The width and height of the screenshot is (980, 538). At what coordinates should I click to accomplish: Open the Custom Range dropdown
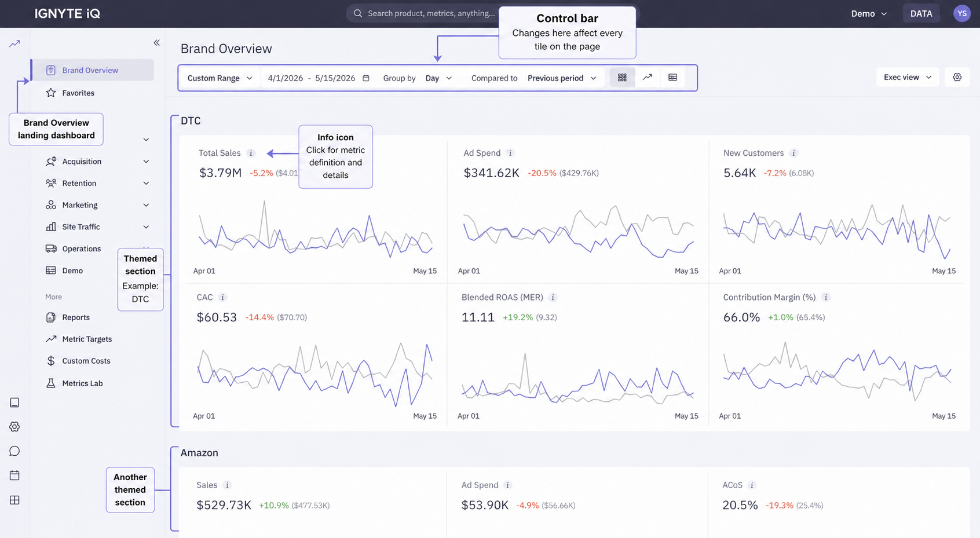(220, 78)
